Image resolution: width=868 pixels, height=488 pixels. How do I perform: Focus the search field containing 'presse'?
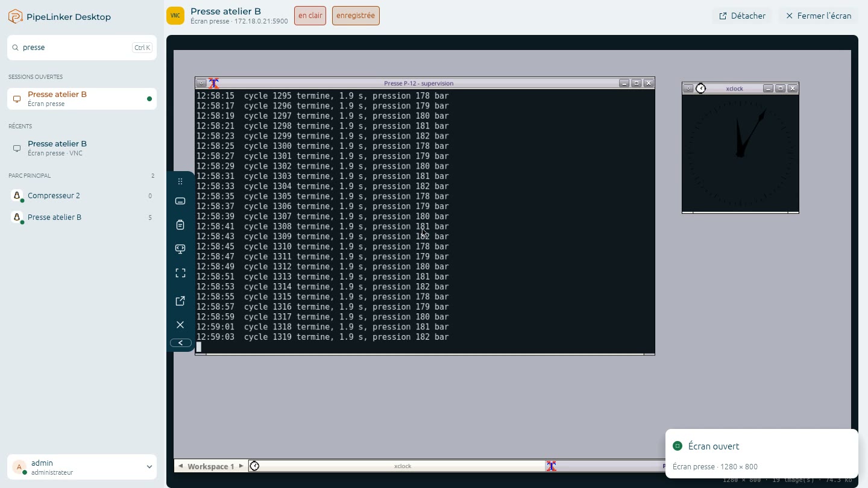[82, 48]
